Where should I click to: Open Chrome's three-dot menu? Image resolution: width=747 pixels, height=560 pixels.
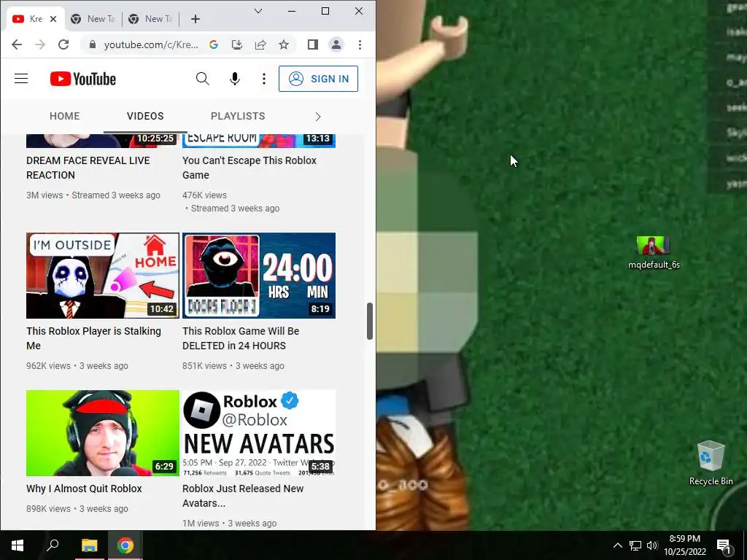click(360, 44)
